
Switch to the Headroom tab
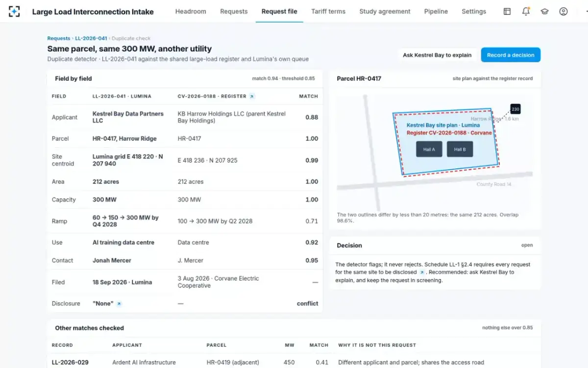click(x=191, y=11)
